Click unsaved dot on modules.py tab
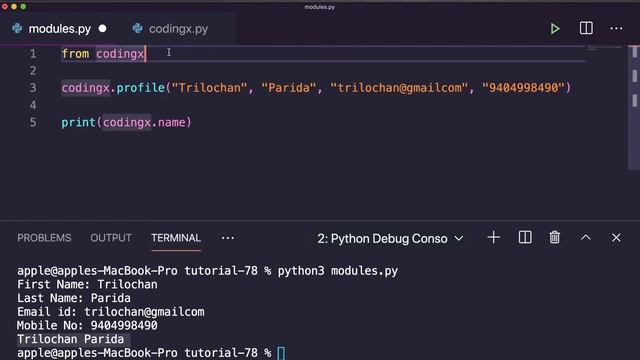This screenshot has height=360, width=640. pyautogui.click(x=102, y=29)
